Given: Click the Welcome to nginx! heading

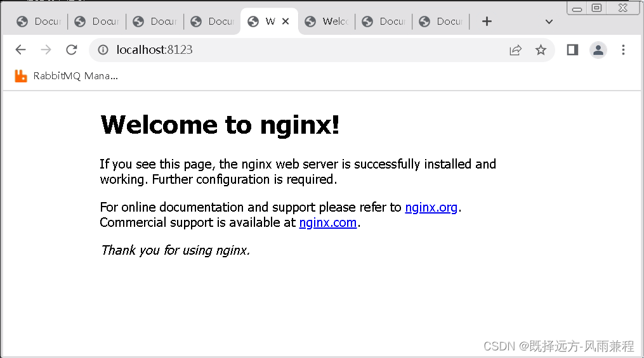Looking at the screenshot, I should point(220,125).
